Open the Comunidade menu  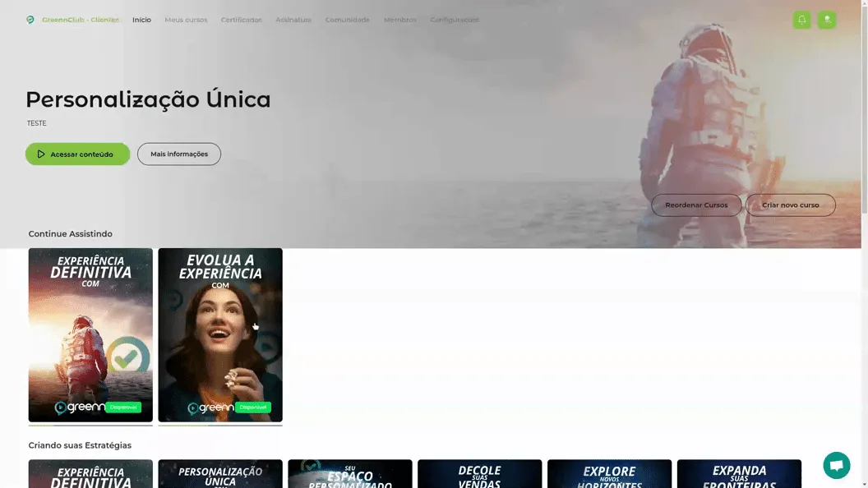tap(347, 20)
